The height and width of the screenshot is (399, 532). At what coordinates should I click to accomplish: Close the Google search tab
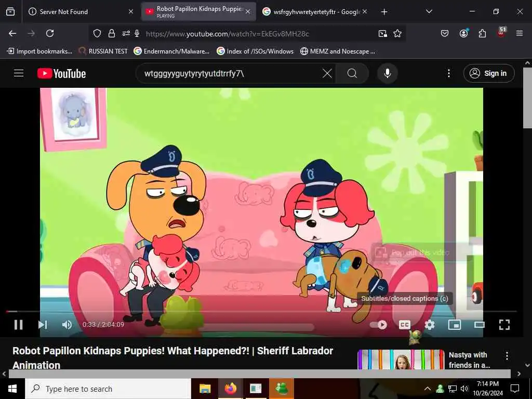365,12
